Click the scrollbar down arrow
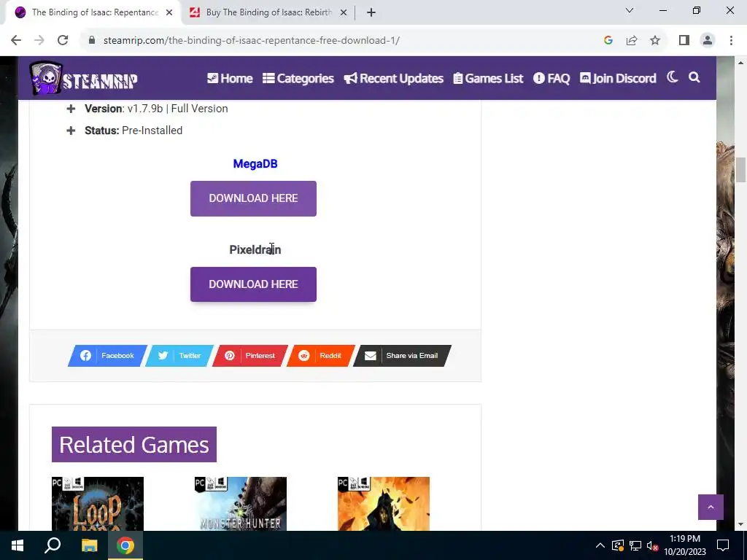The width and height of the screenshot is (747, 560). [x=740, y=524]
